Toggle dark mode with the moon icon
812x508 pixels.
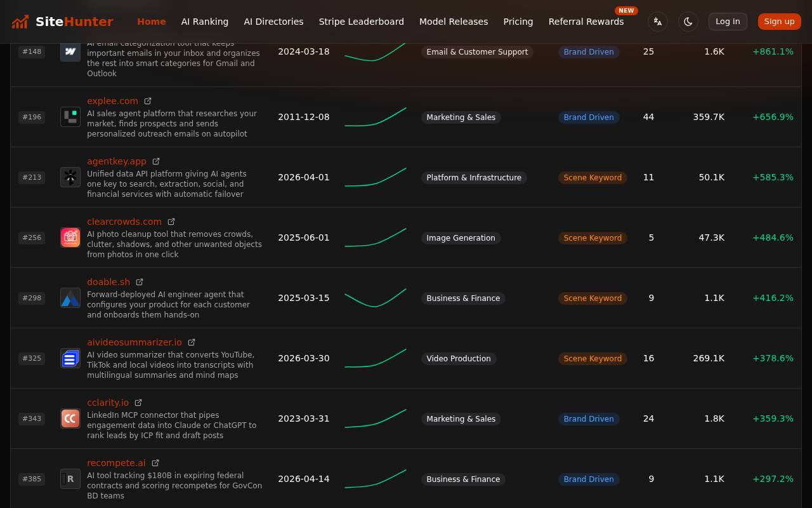tap(688, 22)
